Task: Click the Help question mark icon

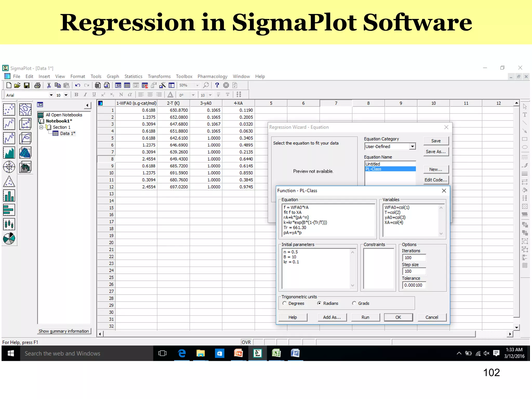Action: click(x=217, y=85)
